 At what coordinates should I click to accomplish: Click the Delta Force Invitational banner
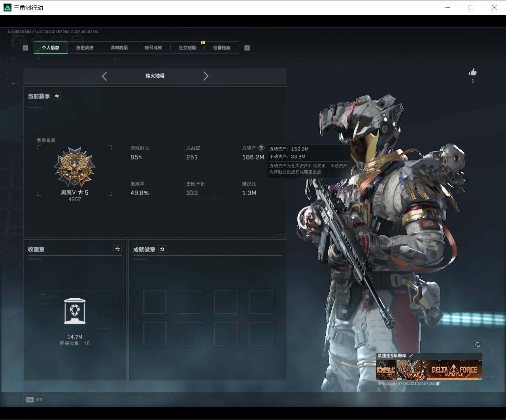439,370
